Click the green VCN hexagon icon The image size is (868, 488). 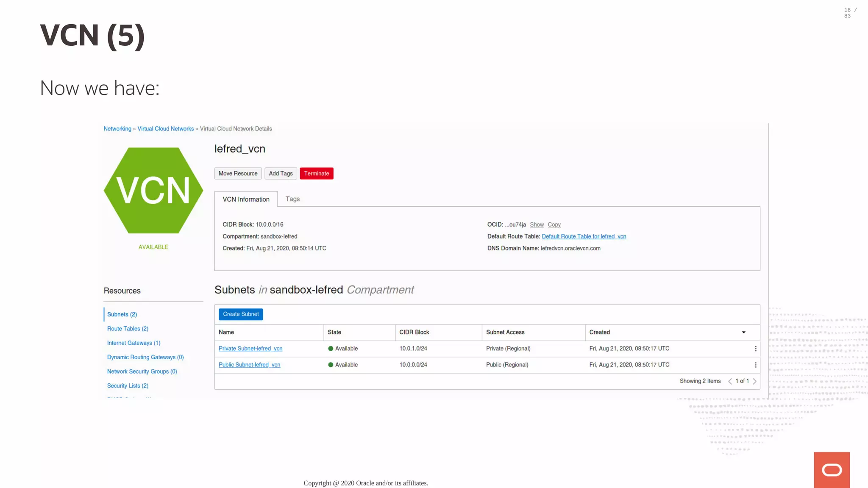[153, 190]
